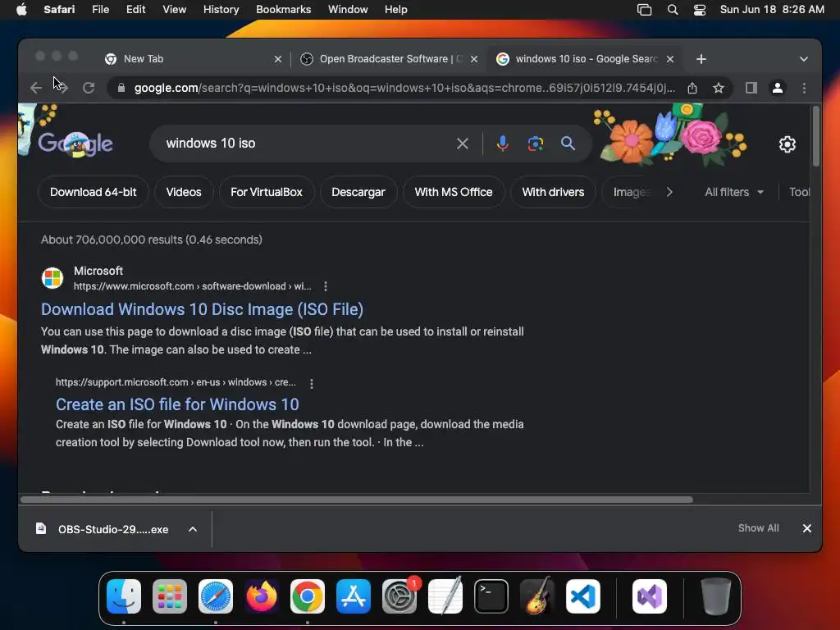Open the Chrome profile avatar
This screenshot has width=840, height=630.
[778, 88]
